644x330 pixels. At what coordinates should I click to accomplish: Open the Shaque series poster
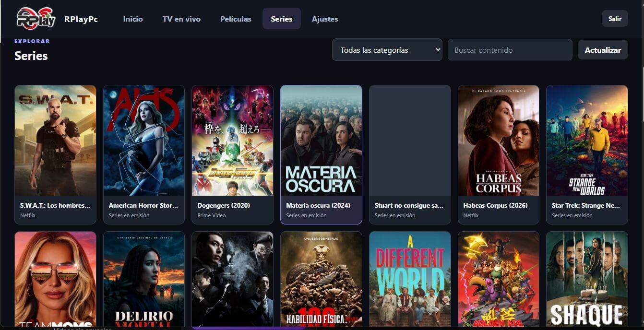[587, 279]
